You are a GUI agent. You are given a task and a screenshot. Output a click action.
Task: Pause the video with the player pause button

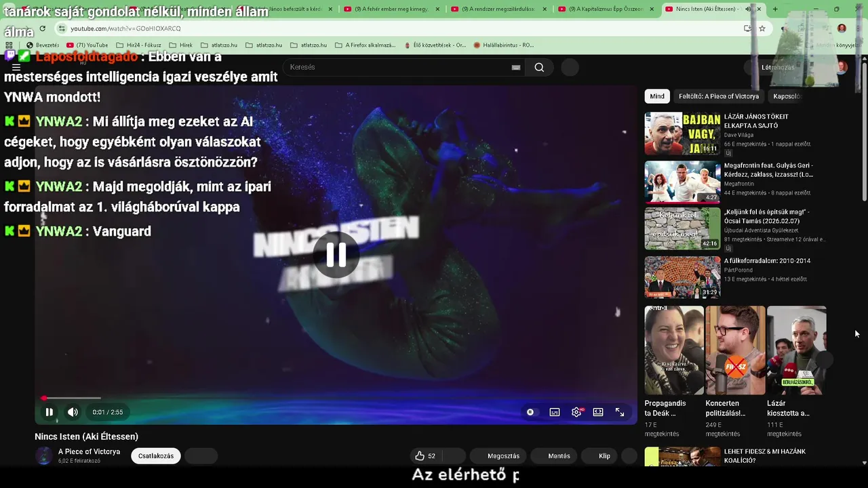(49, 412)
